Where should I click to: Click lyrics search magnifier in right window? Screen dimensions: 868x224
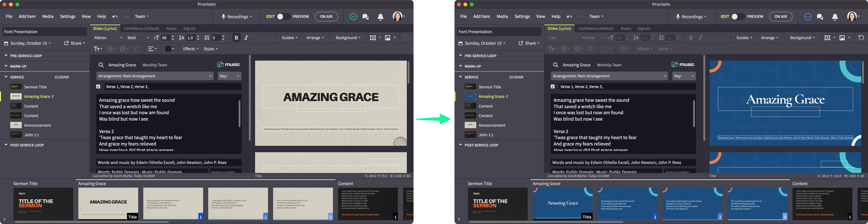click(x=556, y=65)
